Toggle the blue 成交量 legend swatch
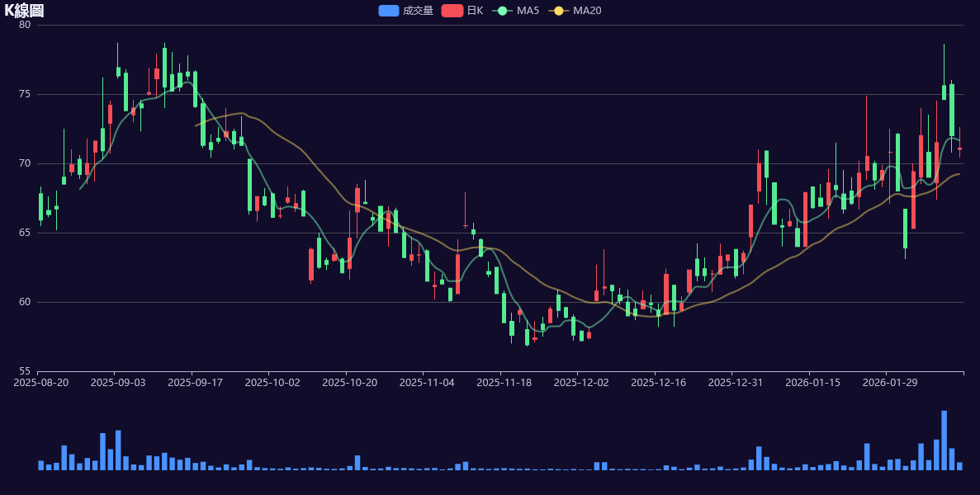 (x=389, y=11)
